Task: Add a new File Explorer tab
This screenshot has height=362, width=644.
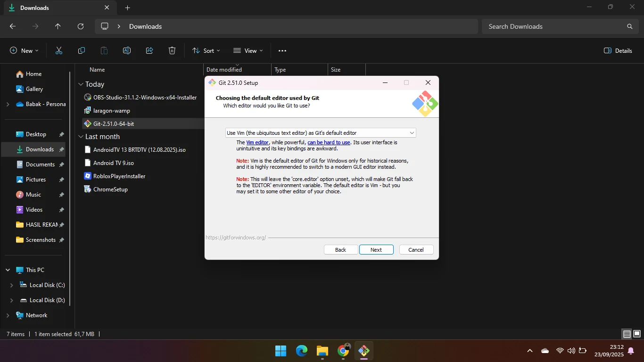Action: 127,8
